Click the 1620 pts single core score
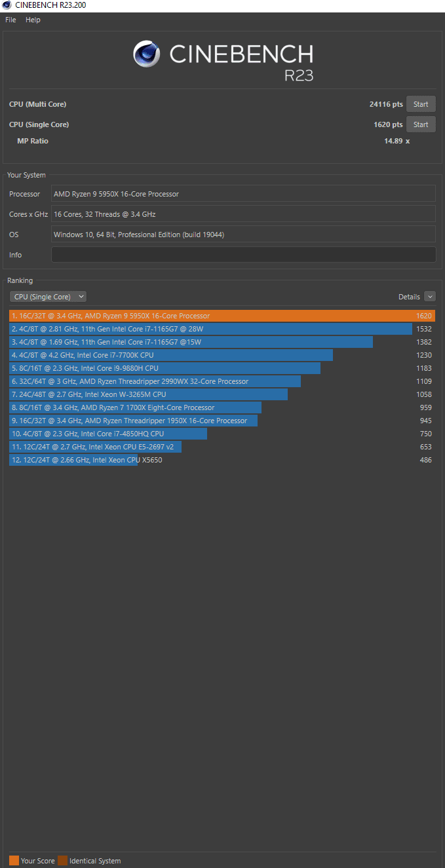Screen dimensions: 445x868 388,124
